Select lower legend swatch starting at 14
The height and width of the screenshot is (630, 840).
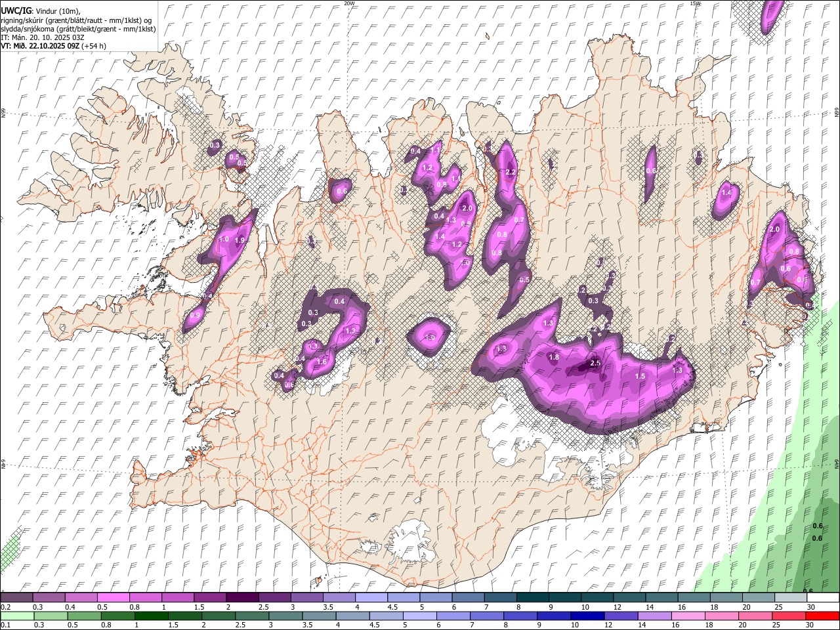(654, 616)
